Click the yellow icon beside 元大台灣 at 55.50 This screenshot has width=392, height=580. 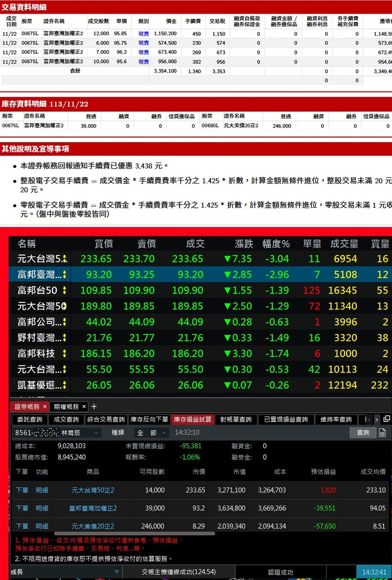click(x=65, y=369)
